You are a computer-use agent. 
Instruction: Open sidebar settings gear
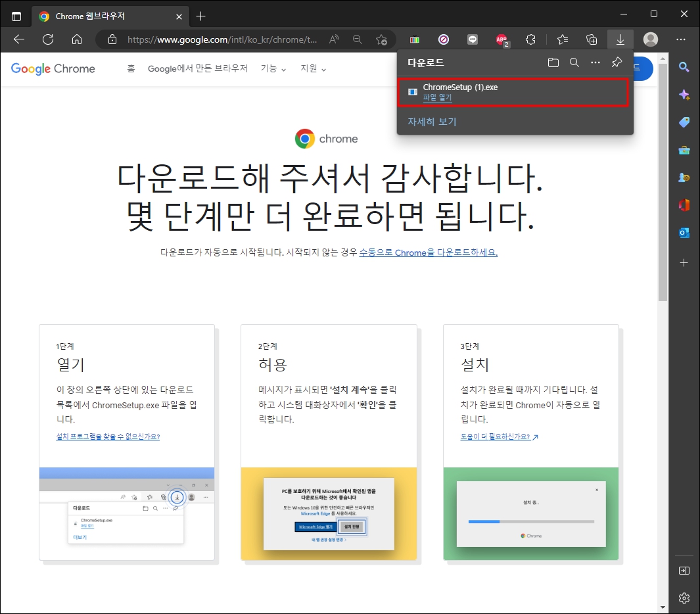click(x=684, y=598)
